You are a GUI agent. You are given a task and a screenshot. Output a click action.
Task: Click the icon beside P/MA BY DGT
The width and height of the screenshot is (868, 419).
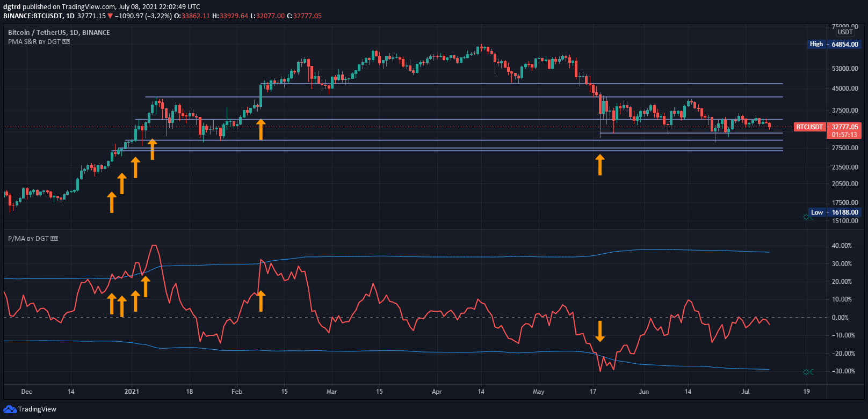point(54,239)
